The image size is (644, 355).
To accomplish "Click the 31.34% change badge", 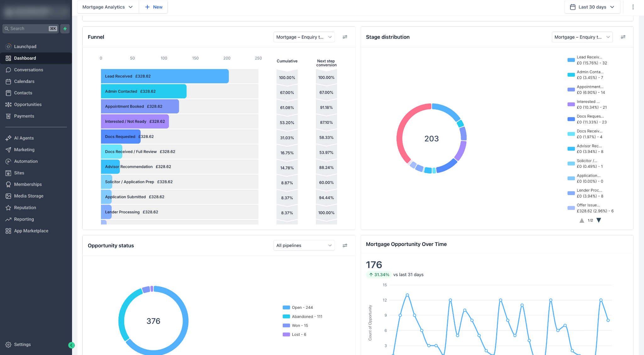I will [x=379, y=275].
